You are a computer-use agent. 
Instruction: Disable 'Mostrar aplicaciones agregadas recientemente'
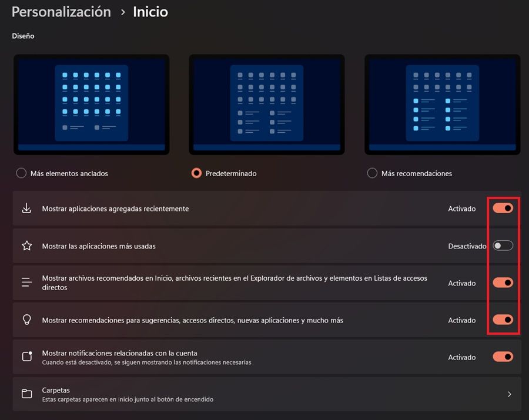(x=503, y=208)
